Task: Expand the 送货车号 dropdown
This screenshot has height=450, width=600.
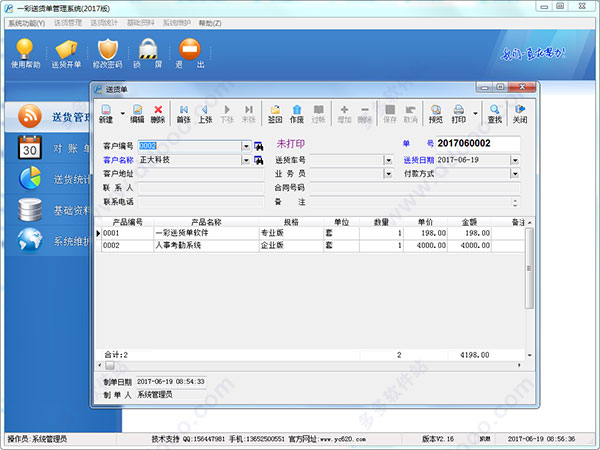Action: (389, 160)
